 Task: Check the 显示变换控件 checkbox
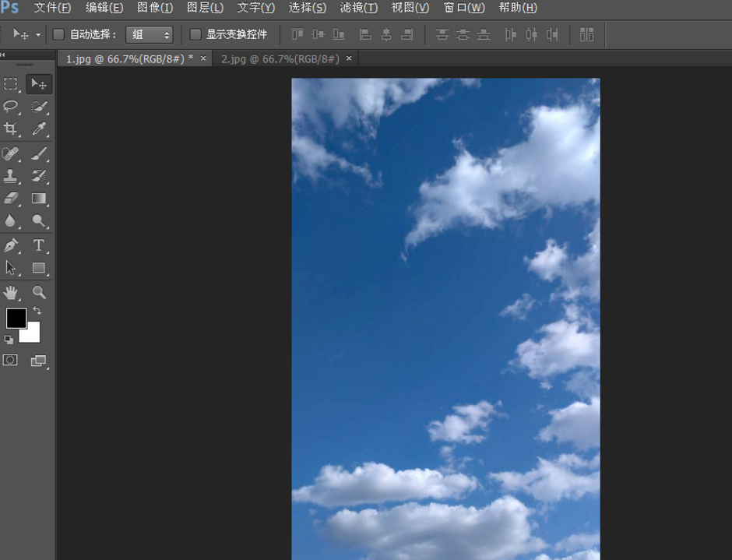point(195,34)
